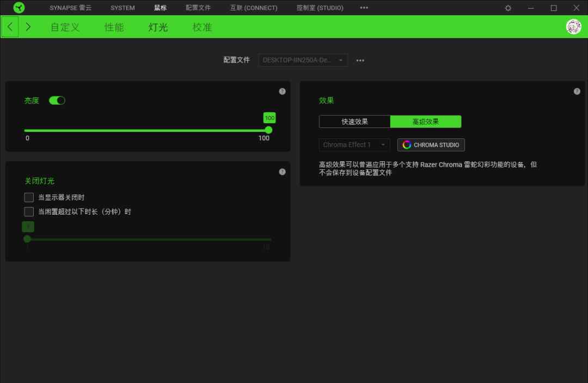Maximize the Synapse window

(x=554, y=8)
